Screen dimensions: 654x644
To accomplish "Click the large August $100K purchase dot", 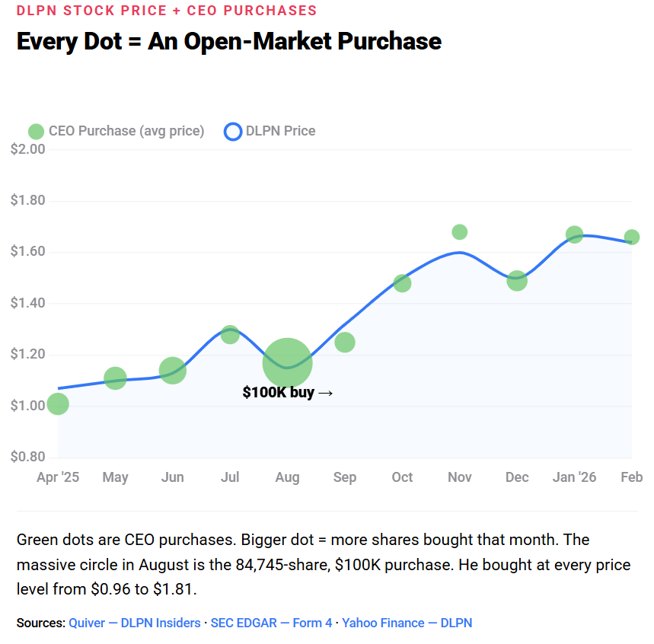I will coord(287,362).
